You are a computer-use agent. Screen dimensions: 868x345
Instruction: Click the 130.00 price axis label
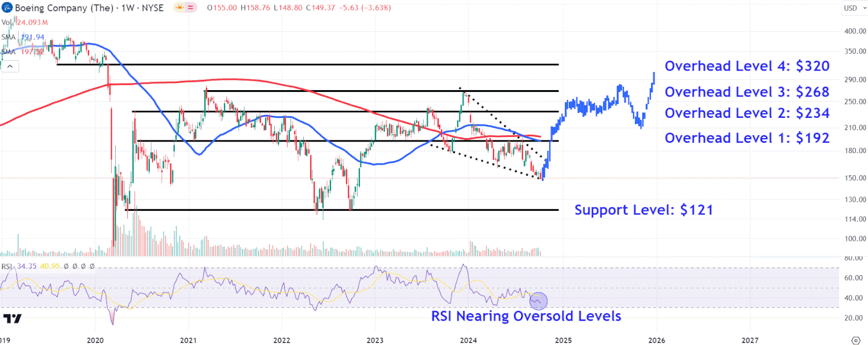[x=854, y=200]
